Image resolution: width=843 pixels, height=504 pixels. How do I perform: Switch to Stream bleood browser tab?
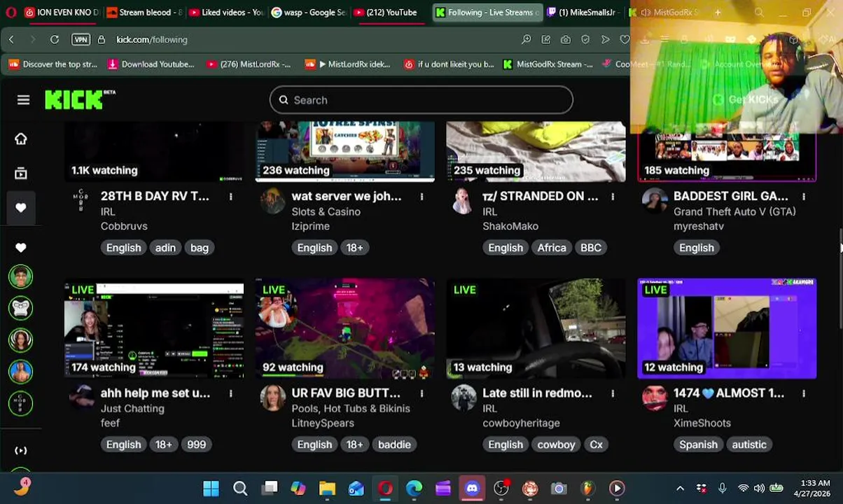144,12
